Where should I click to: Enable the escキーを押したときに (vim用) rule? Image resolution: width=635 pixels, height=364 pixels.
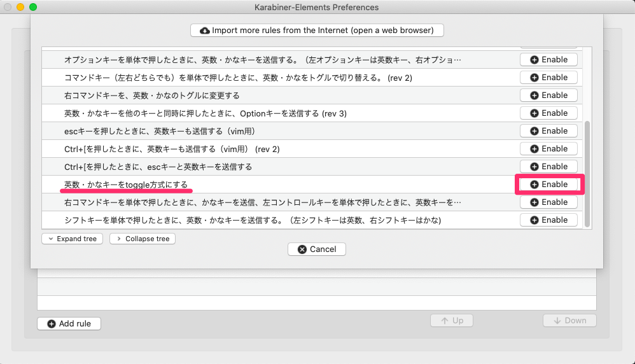pyautogui.click(x=548, y=131)
